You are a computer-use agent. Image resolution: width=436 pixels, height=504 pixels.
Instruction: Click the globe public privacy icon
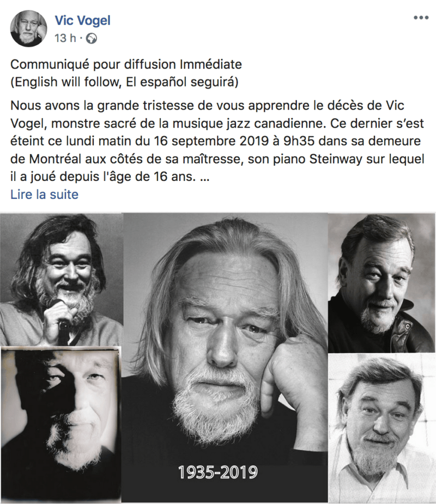click(92, 38)
